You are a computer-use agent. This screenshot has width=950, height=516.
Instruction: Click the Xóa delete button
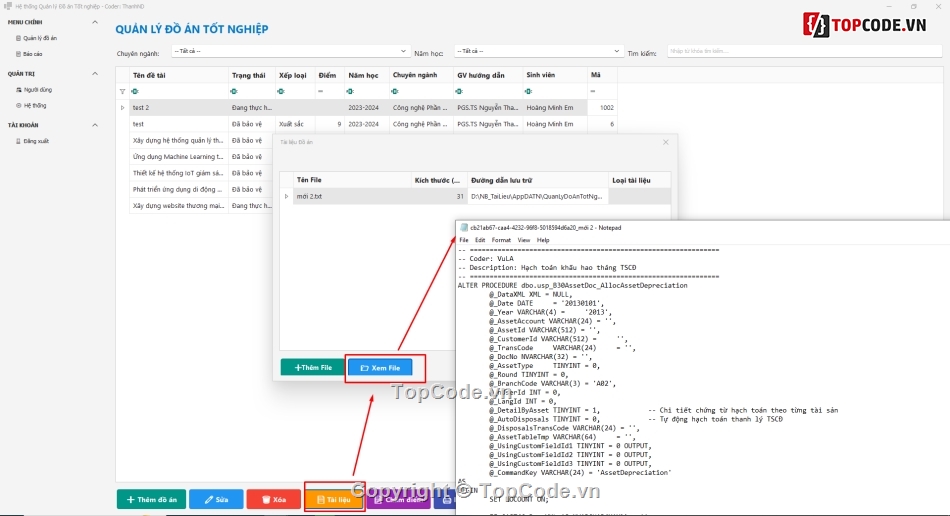coord(274,500)
